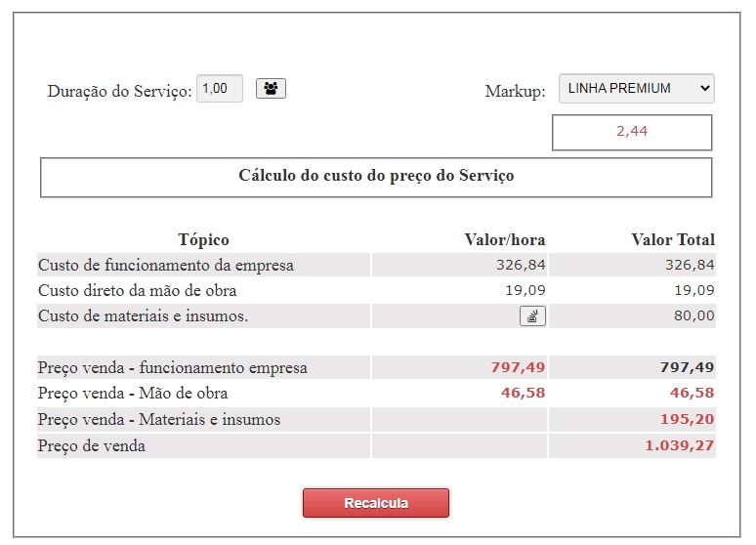Select the Valor Total column header
The height and width of the screenshot is (545, 756).
click(673, 239)
